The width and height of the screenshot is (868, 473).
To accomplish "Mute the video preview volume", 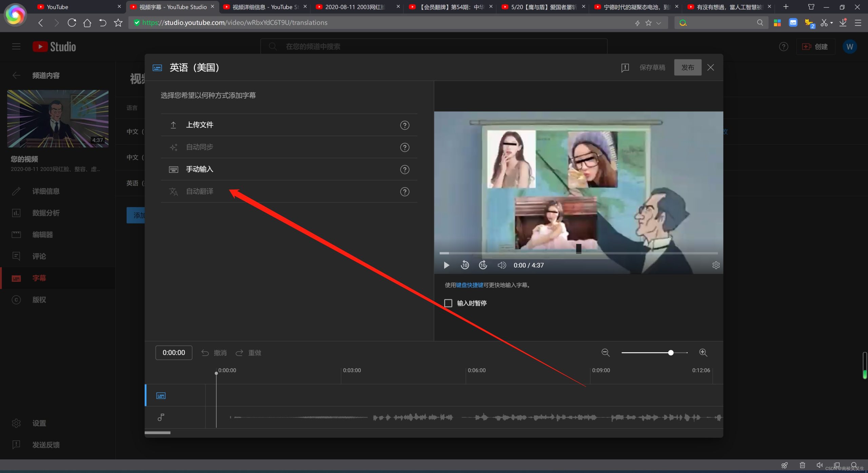I will [x=501, y=265].
